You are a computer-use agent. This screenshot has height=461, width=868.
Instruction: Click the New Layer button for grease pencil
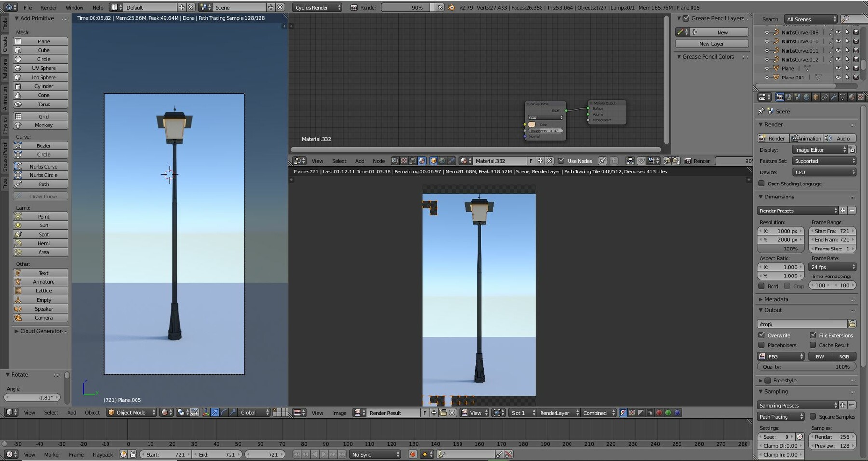[711, 43]
